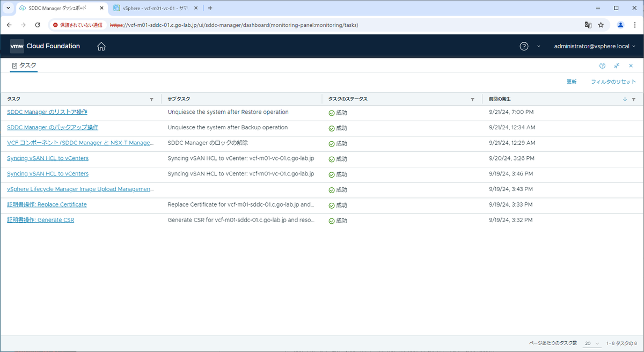The width and height of the screenshot is (644, 352).
Task: Reload the page with browser refresh icon
Action: tap(38, 25)
